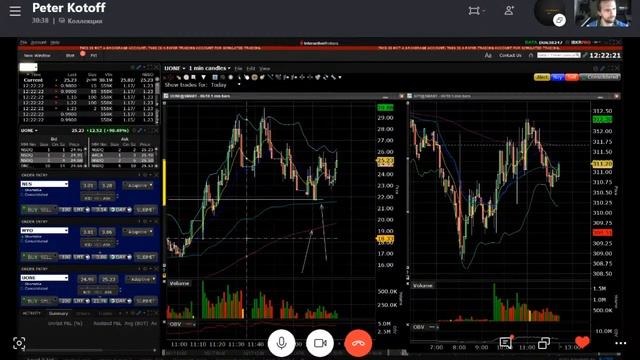Submit the second order entry

pos(145,257)
